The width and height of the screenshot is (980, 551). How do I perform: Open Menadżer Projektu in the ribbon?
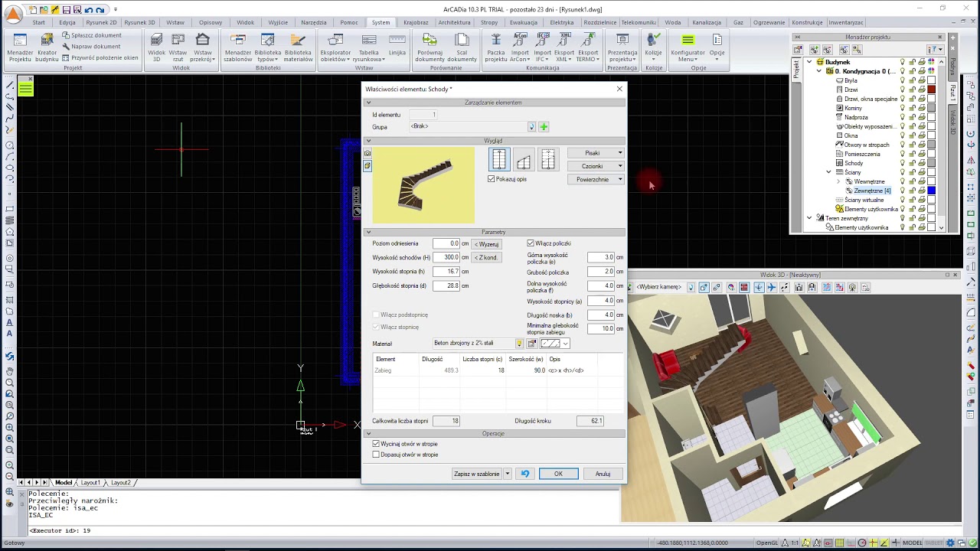point(20,48)
